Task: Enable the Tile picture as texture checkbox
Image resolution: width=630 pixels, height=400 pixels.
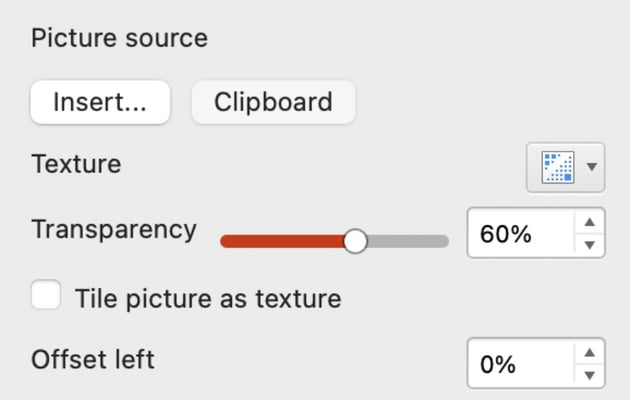Action: [46, 296]
